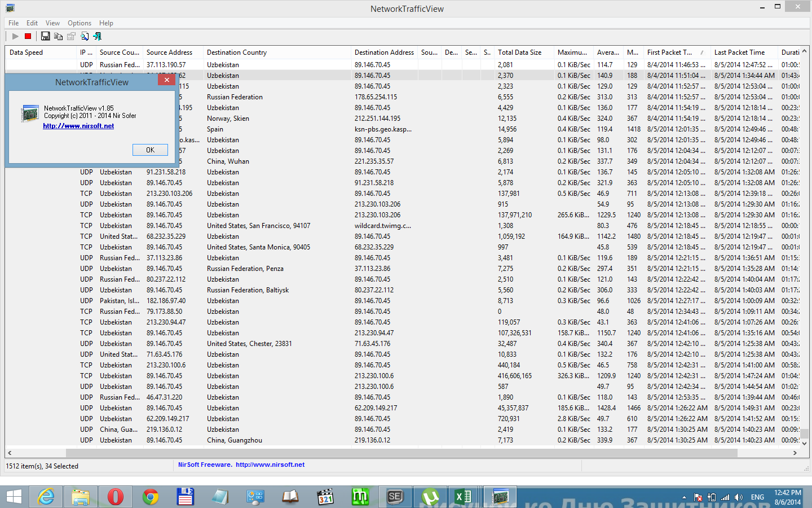812x508 pixels.
Task: Click the Copy selected items icon
Action: click(58, 36)
